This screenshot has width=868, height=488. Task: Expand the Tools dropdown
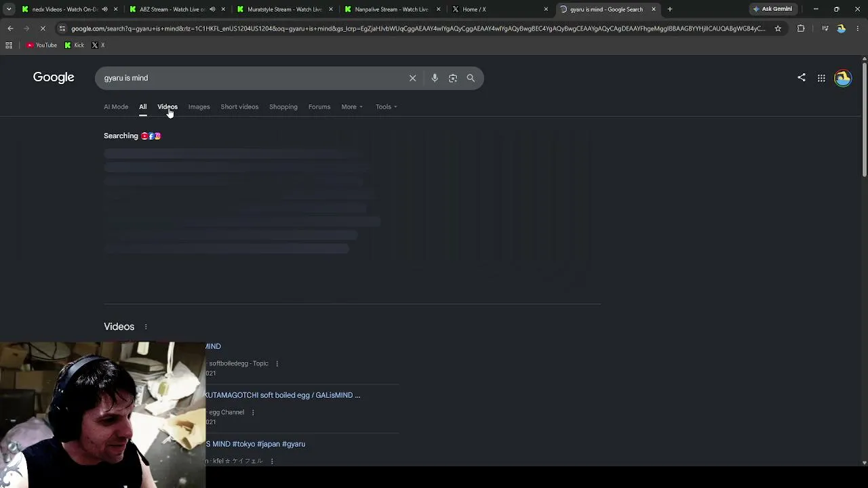click(x=387, y=106)
